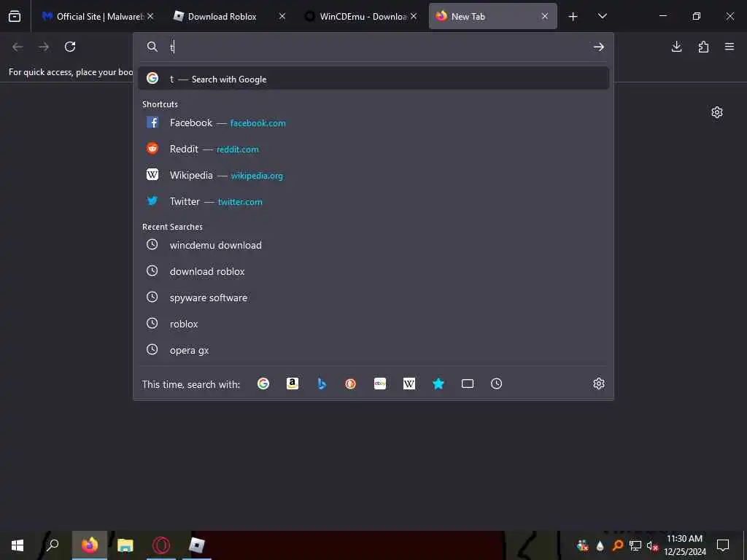
Task: Close the New Tab tab
Action: tap(544, 16)
